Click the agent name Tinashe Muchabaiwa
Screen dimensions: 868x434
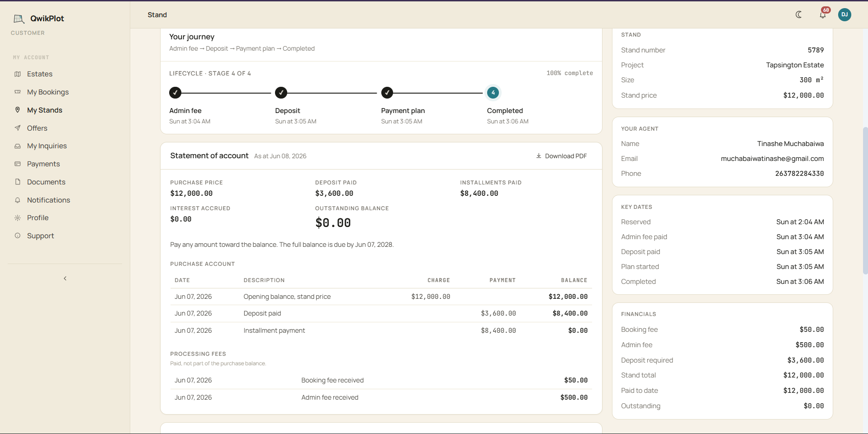(x=790, y=144)
